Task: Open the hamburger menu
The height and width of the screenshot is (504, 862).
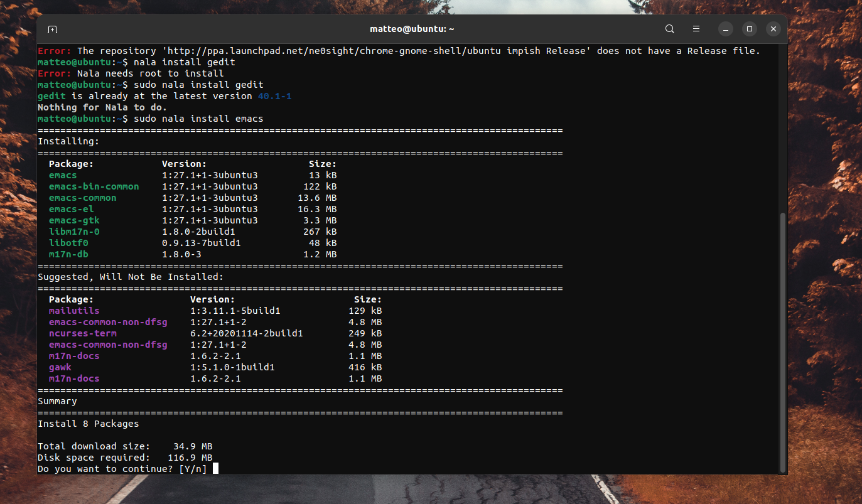Action: [696, 29]
